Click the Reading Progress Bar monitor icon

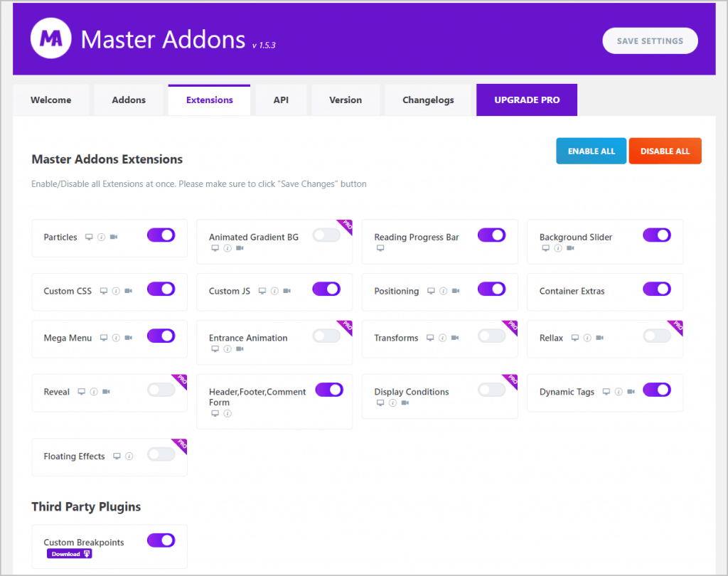pos(380,248)
